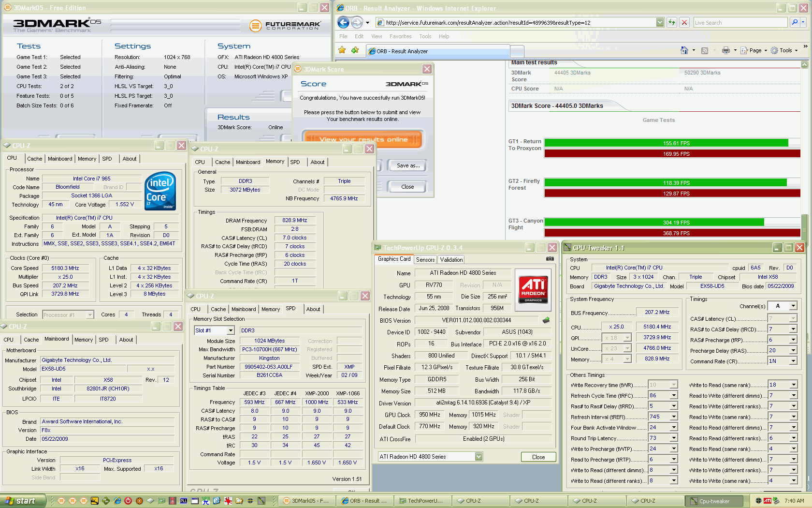
Task: Expand Precharge Delay (tRAS) dropdown
Action: [793, 350]
